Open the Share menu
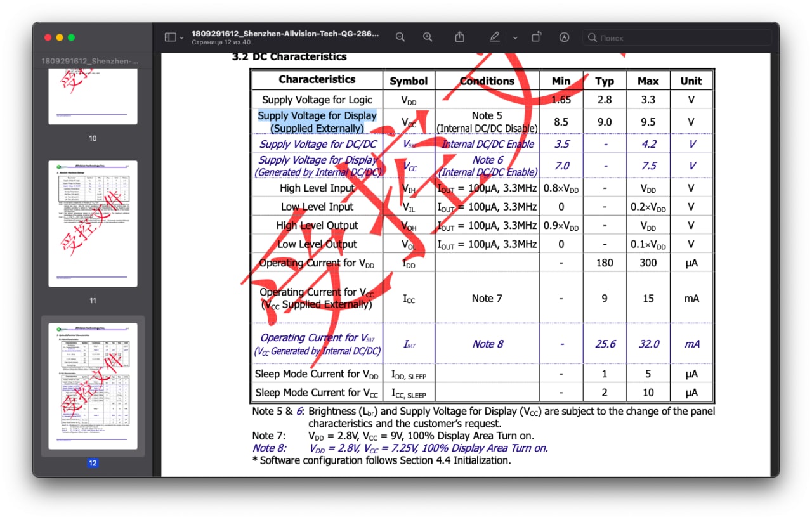The height and width of the screenshot is (520, 812). [x=460, y=37]
